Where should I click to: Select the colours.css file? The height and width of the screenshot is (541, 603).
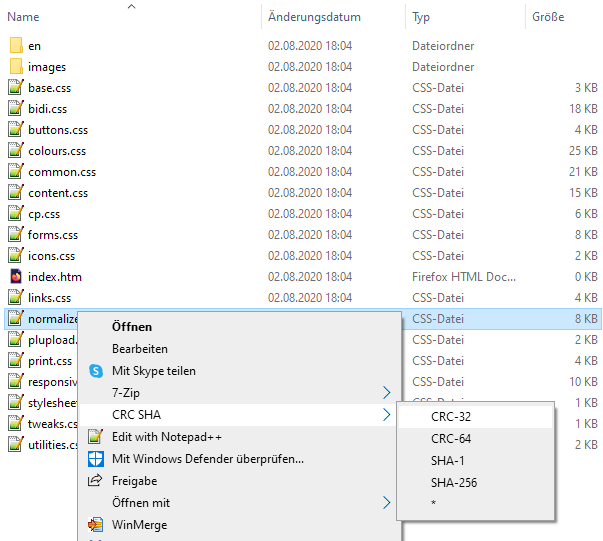(57, 151)
